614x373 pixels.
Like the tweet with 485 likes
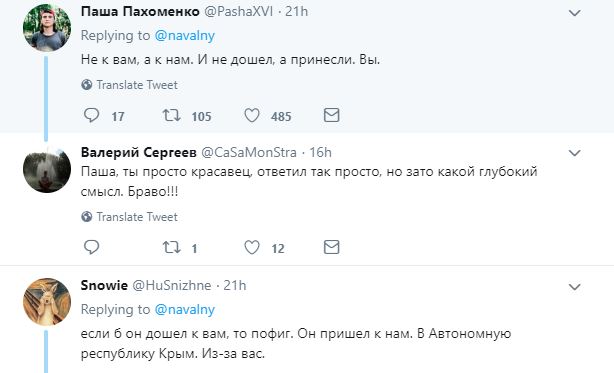tap(252, 115)
